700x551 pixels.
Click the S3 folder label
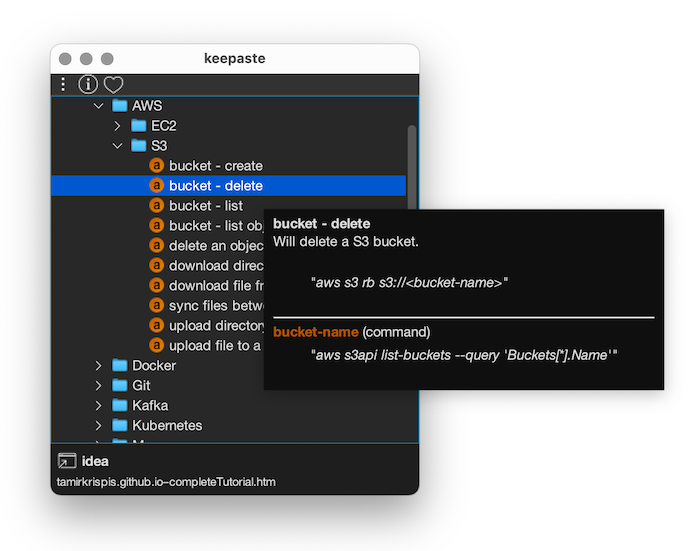[x=159, y=146]
